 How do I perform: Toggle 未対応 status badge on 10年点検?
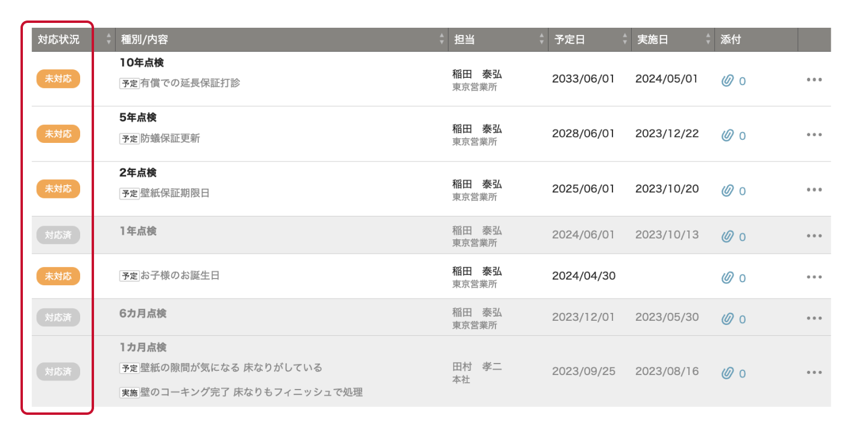[x=58, y=79]
